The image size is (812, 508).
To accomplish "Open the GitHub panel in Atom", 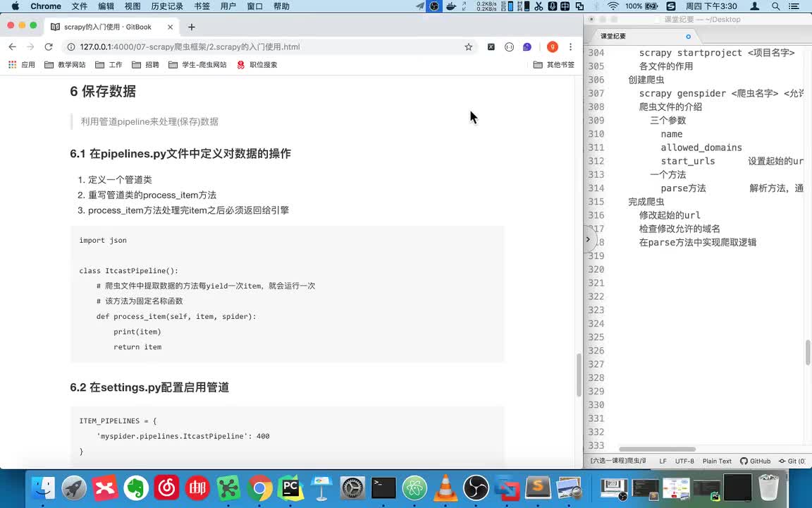I will [755, 461].
